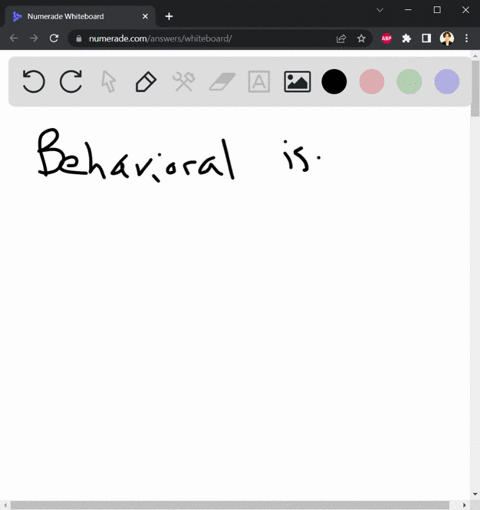Go forward in browser history
Screen dimensions: 480x510
point(34,38)
